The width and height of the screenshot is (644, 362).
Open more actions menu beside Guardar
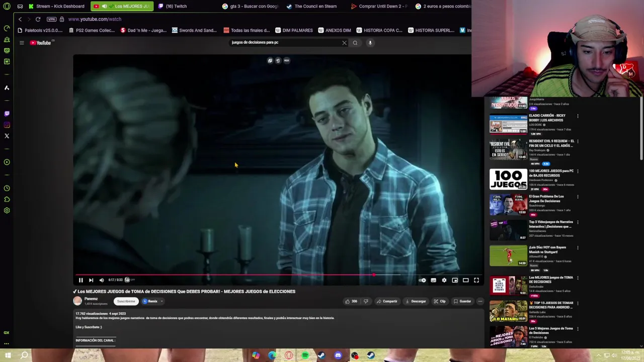[480, 301]
